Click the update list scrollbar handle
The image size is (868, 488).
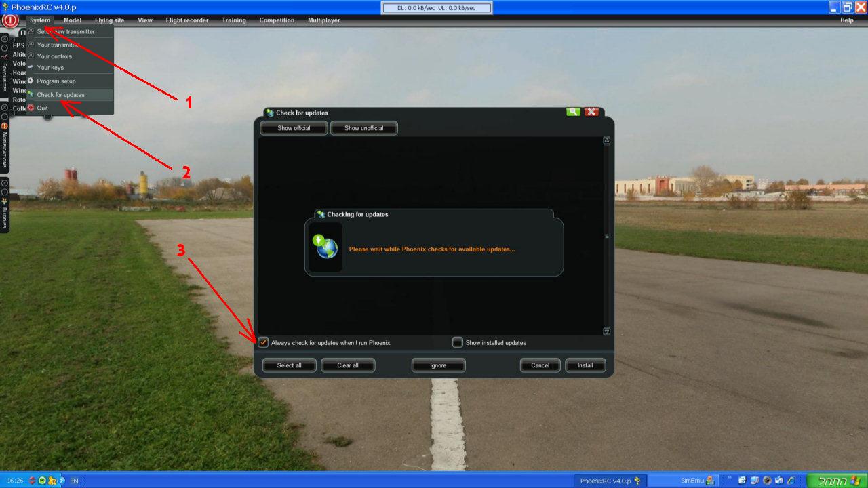tap(607, 236)
